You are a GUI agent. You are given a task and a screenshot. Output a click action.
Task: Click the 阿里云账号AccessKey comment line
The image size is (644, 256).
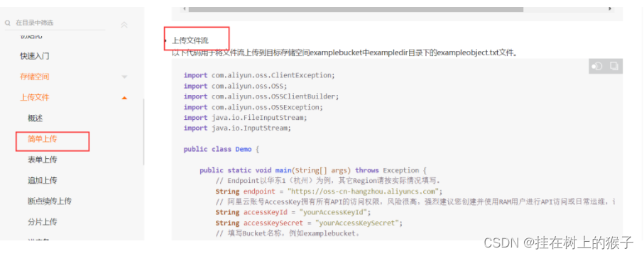[415, 202]
